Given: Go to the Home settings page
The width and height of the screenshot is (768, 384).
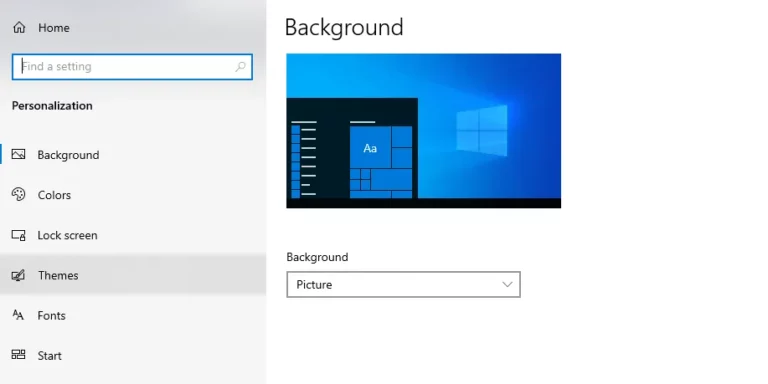Looking at the screenshot, I should (x=53, y=28).
